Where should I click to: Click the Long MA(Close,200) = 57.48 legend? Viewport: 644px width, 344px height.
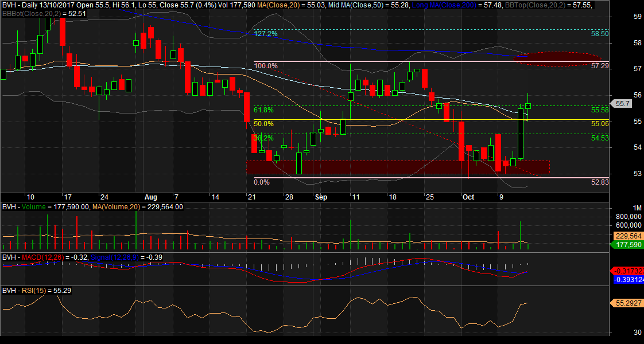point(457,5)
